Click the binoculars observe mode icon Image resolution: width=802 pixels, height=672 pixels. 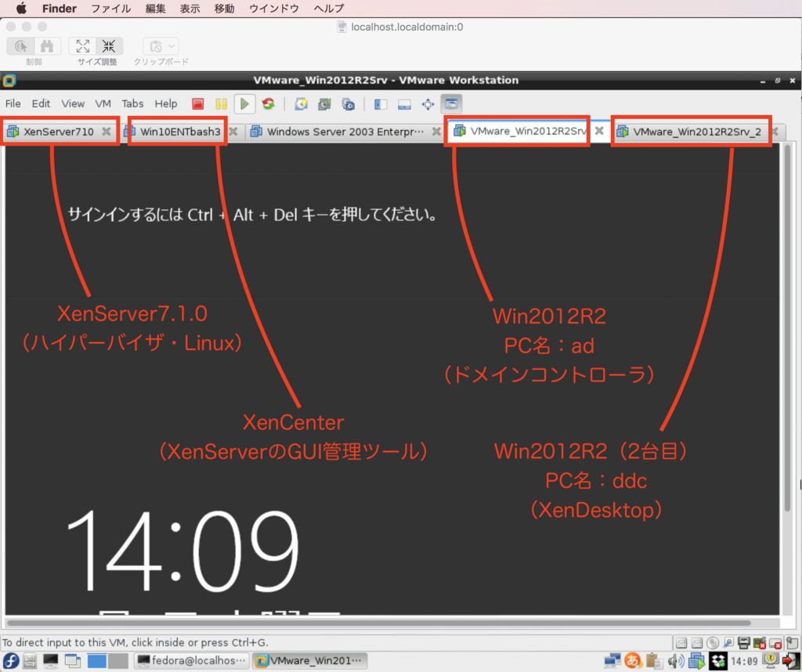[47, 46]
